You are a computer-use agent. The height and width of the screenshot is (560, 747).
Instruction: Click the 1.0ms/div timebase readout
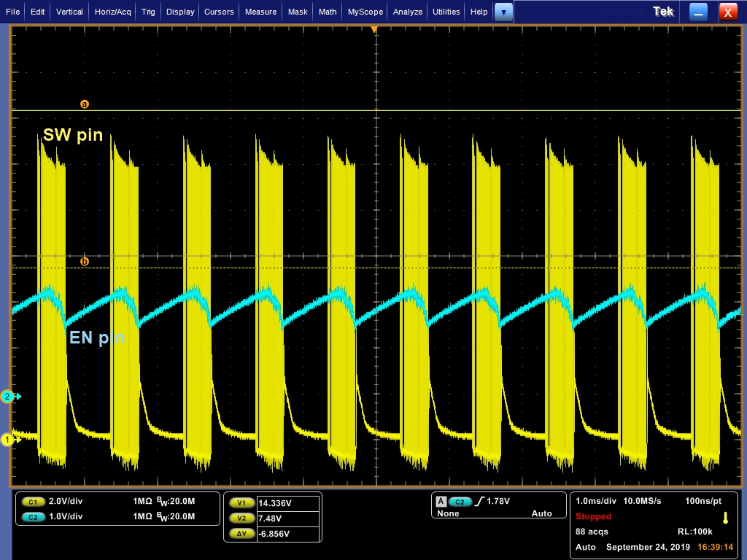tap(595, 501)
